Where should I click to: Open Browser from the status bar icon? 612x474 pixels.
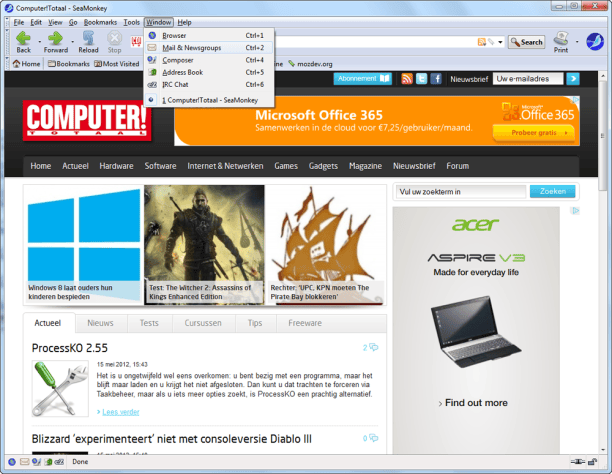click(x=12, y=462)
